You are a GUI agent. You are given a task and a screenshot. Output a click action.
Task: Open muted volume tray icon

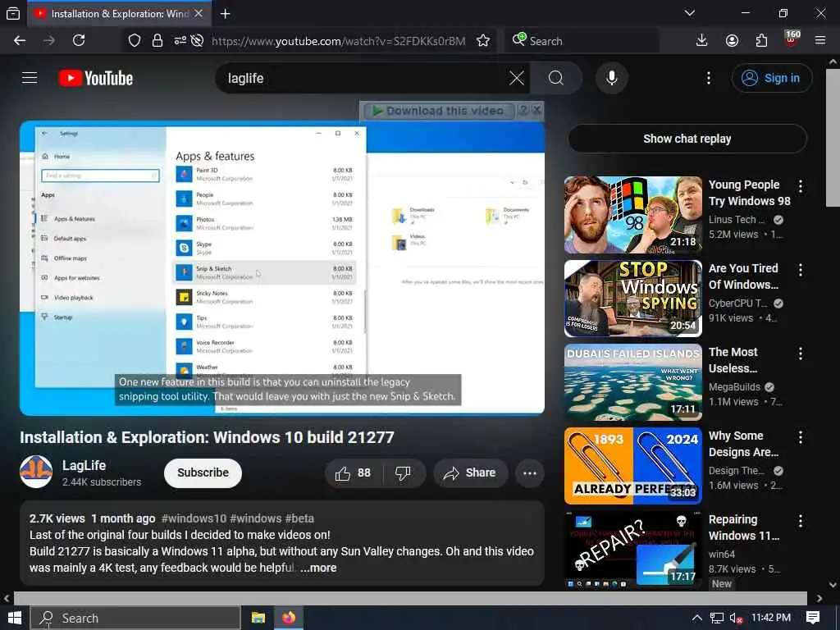(736, 619)
